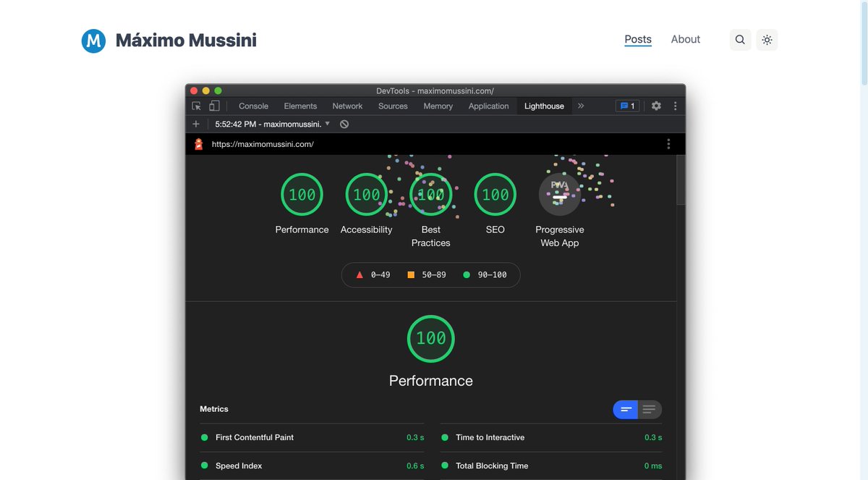Select the Lighthouse tab
The image size is (868, 480).
point(544,106)
